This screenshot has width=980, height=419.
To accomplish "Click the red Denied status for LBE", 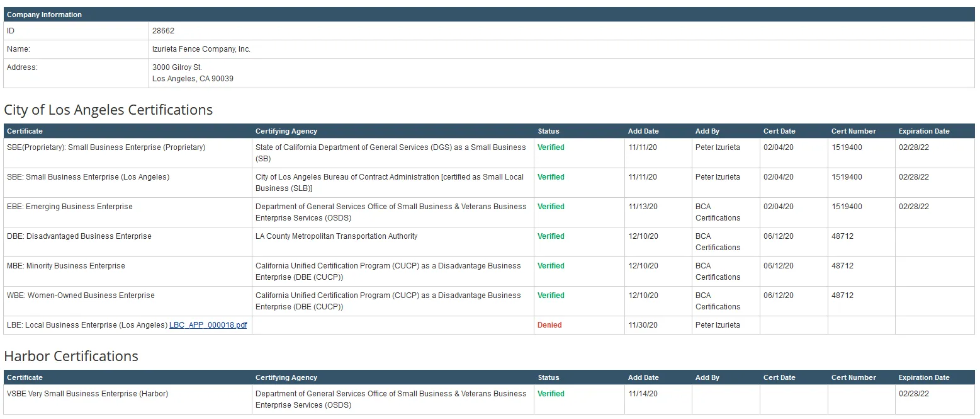I will (549, 325).
